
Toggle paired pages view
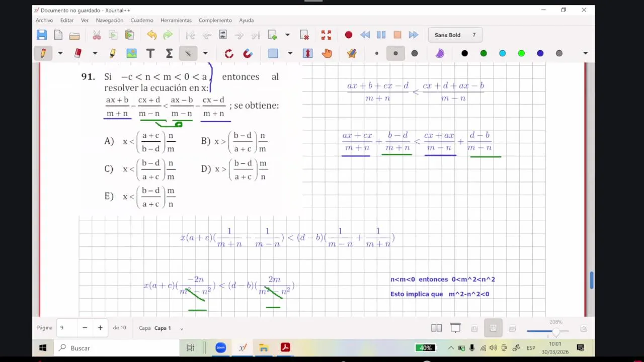coord(436,328)
